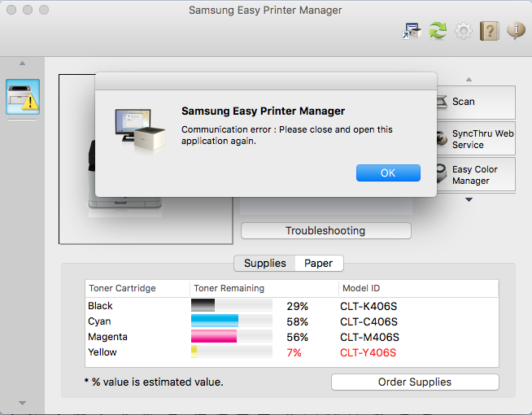Click the magenta toner level bar
The height and width of the screenshot is (415, 532).
(x=232, y=336)
